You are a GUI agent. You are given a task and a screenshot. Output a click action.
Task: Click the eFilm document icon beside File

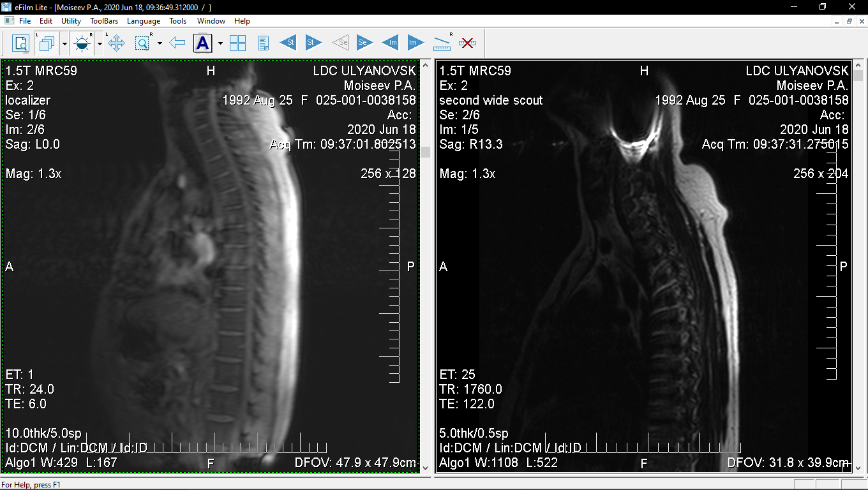(x=8, y=21)
